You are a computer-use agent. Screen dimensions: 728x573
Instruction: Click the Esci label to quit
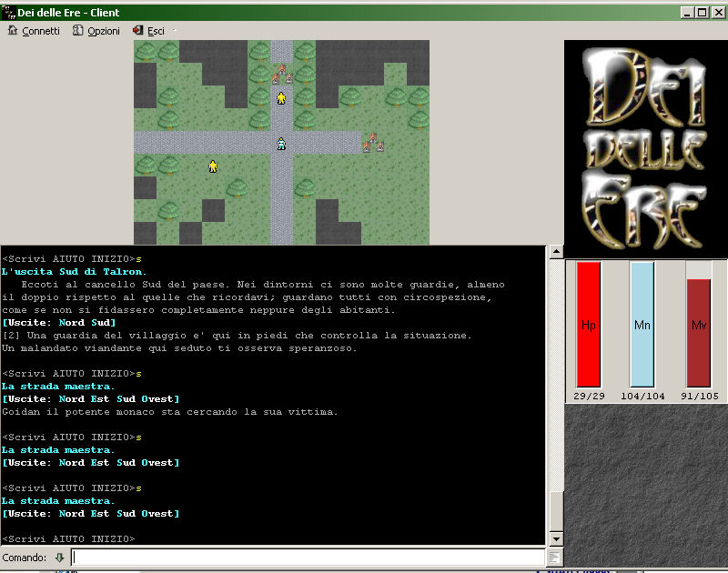point(156,30)
